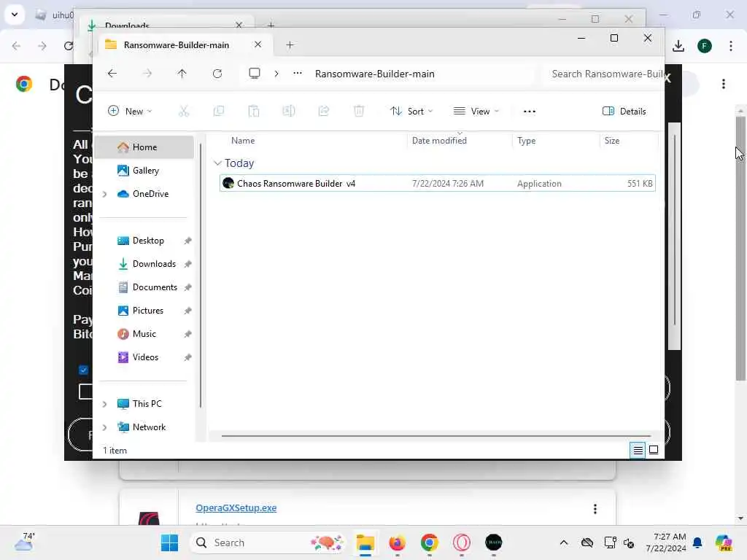Expand the Network tree node
Image resolution: width=747 pixels, height=560 pixels.
coord(105,427)
